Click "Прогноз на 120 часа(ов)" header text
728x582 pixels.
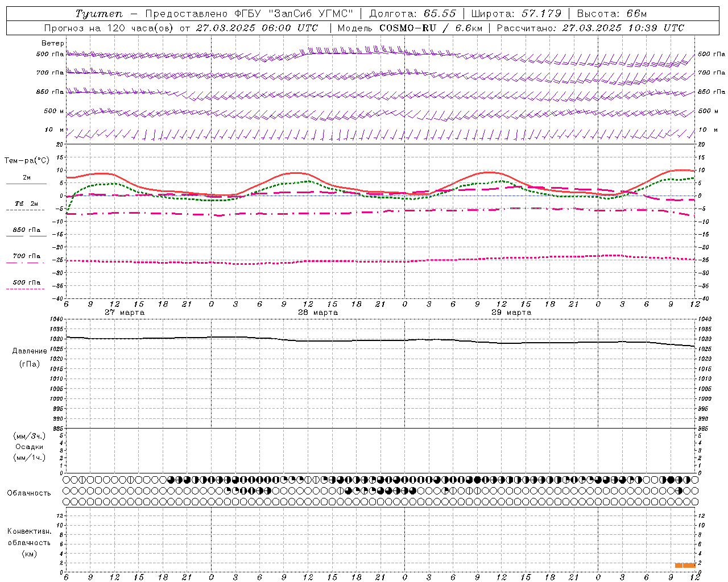click(x=109, y=28)
